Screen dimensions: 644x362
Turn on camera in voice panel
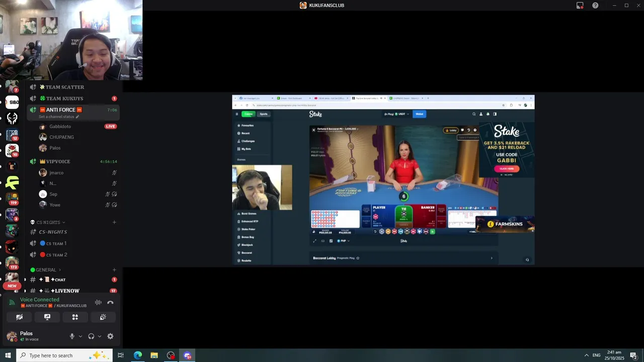pyautogui.click(x=19, y=317)
